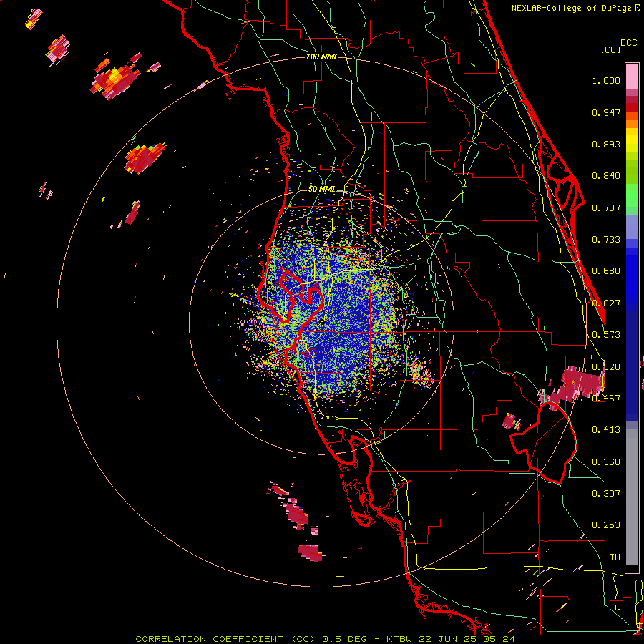
Task: Click the pink top segment of the color bar
Action: 632,76
